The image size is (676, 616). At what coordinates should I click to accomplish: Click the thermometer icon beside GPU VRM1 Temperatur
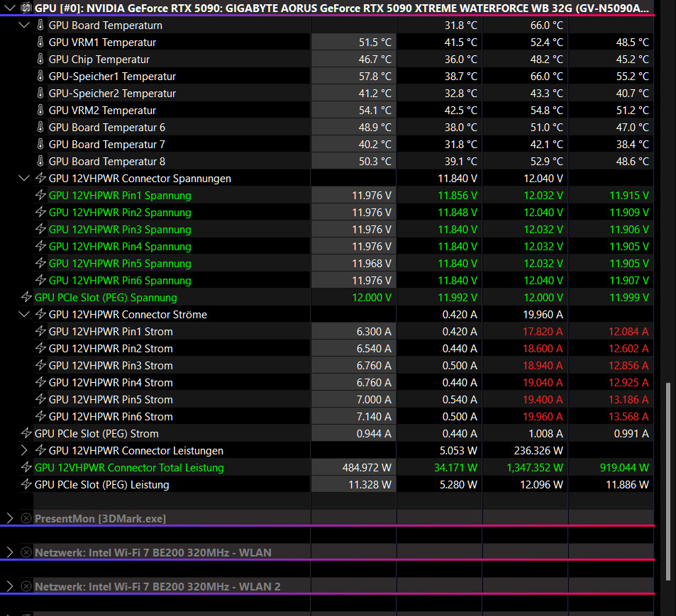40,43
